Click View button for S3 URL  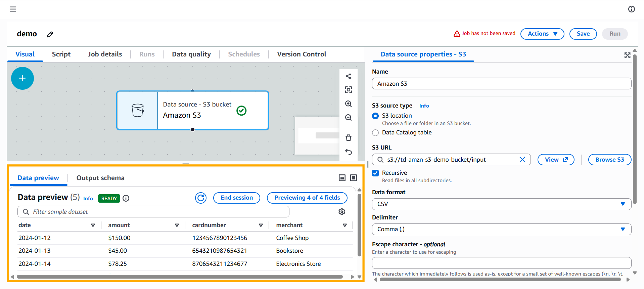pos(556,160)
